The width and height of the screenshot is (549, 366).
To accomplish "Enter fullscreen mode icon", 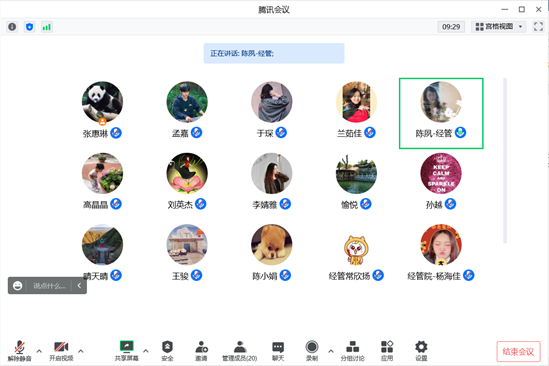I will (x=538, y=27).
